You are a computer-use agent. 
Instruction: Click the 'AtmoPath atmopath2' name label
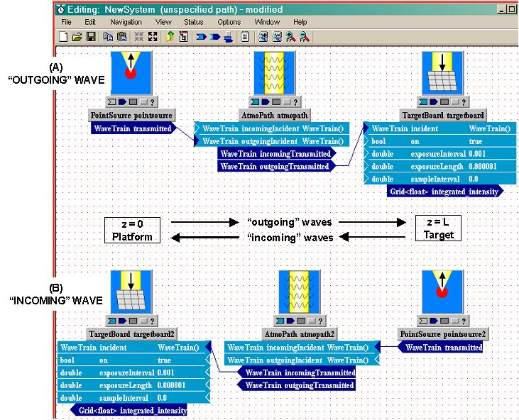(x=300, y=334)
